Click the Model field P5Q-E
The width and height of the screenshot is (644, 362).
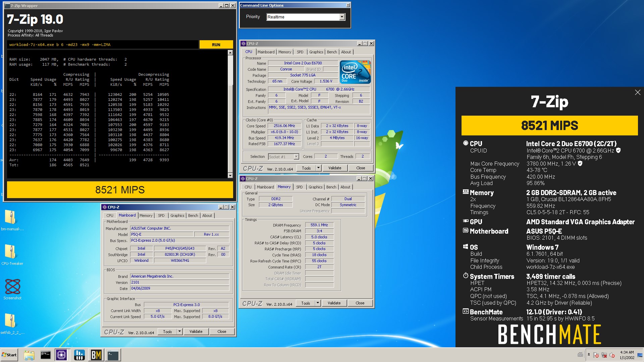tap(162, 235)
